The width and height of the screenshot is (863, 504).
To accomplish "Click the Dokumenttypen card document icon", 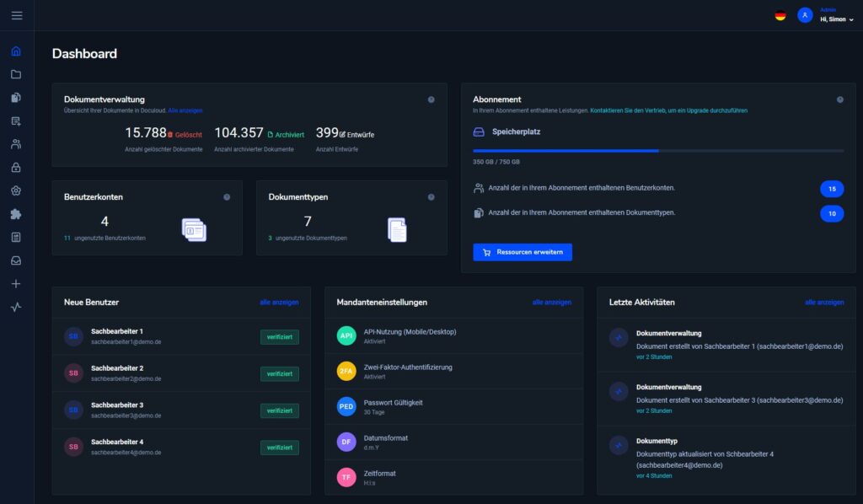I will coord(398,229).
